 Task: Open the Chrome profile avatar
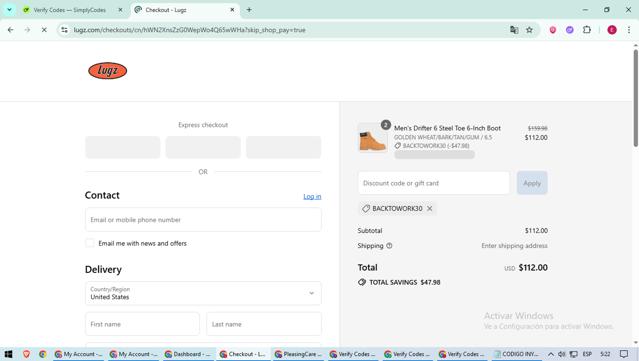coord(612,30)
